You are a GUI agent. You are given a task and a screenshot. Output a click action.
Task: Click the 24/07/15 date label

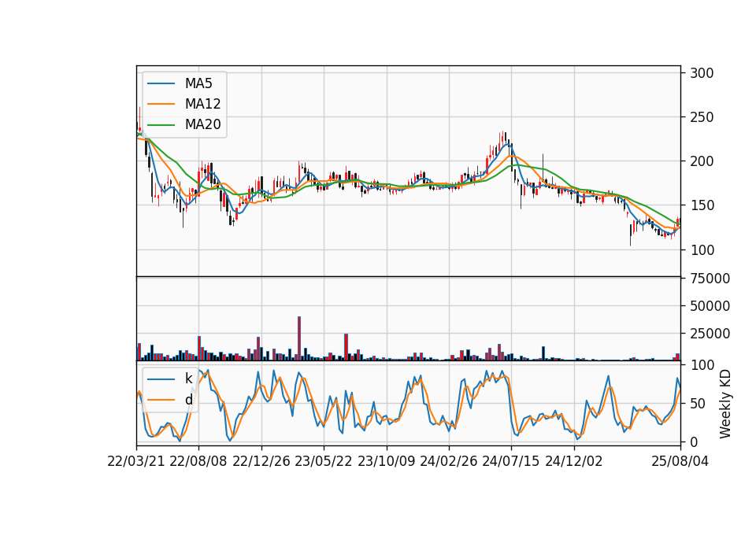pyautogui.click(x=511, y=461)
